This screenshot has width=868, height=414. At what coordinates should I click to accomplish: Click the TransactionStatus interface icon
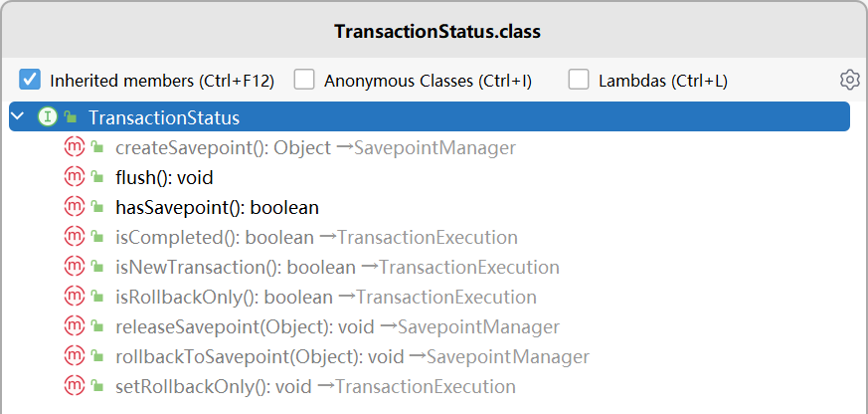[x=48, y=117]
